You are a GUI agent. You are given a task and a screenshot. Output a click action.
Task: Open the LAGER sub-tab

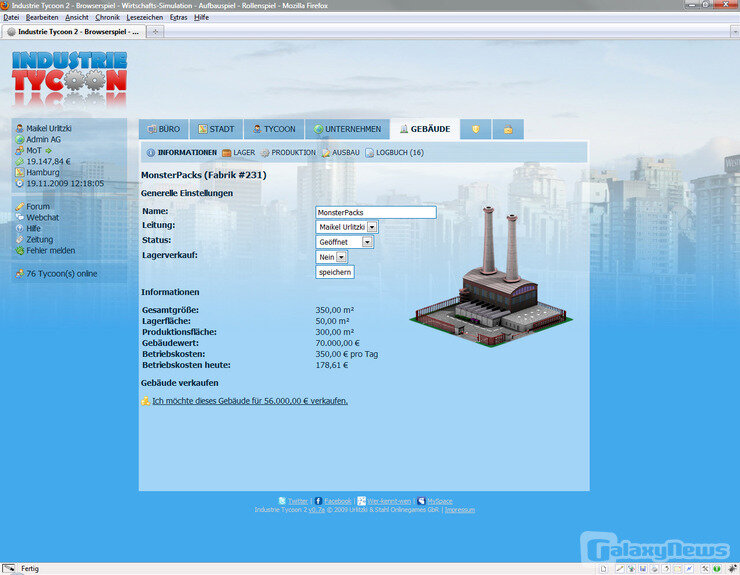(238, 152)
